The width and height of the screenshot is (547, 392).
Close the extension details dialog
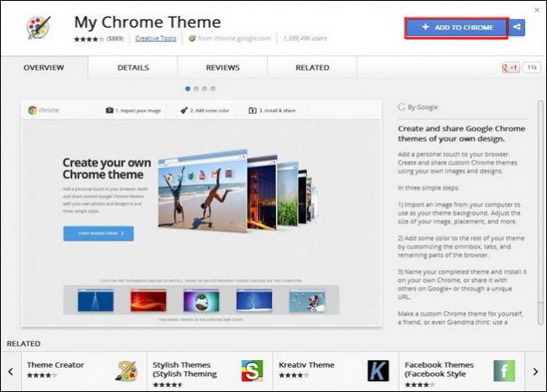537,10
